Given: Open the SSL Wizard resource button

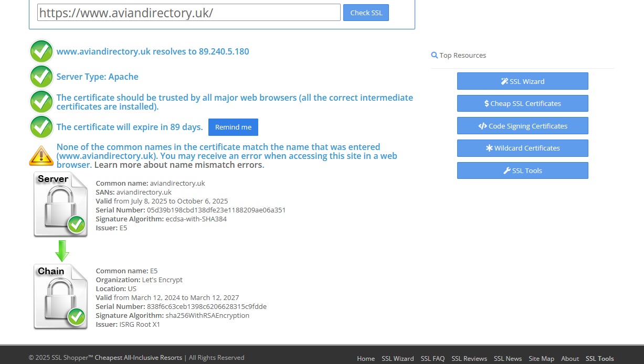Looking at the screenshot, I should (522, 81).
